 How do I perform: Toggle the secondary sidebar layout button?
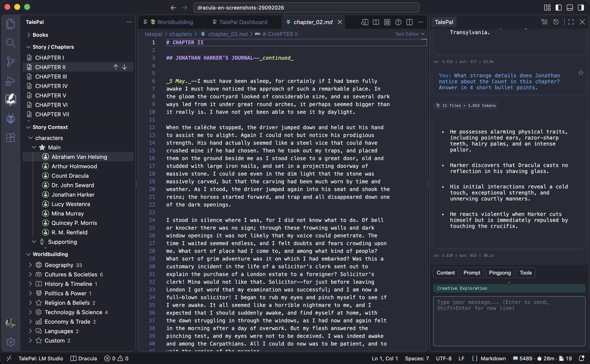[x=581, y=7]
